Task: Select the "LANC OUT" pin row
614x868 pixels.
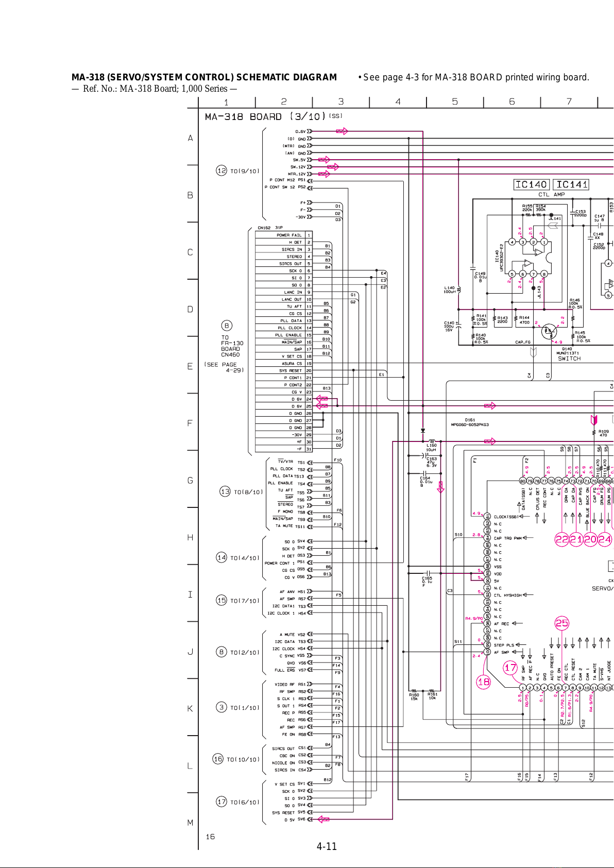Action: point(284,299)
